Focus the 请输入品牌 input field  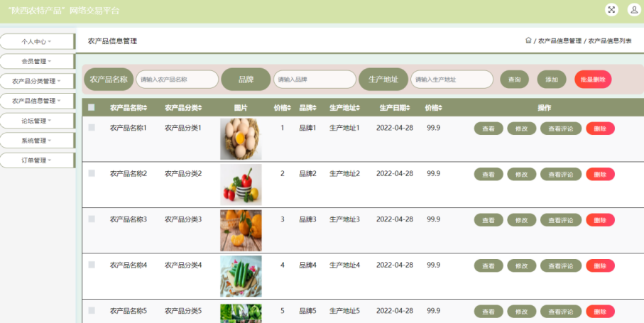[315, 80]
